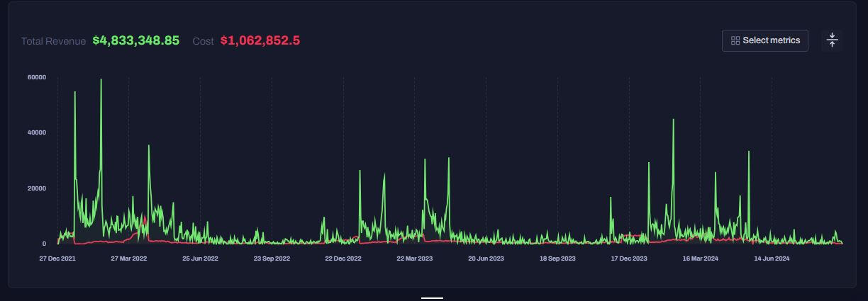868x301 pixels.
Task: Click the Cost label
Action: (203, 41)
